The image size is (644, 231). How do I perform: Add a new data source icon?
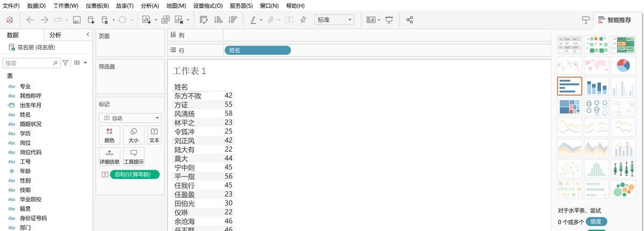point(91,20)
